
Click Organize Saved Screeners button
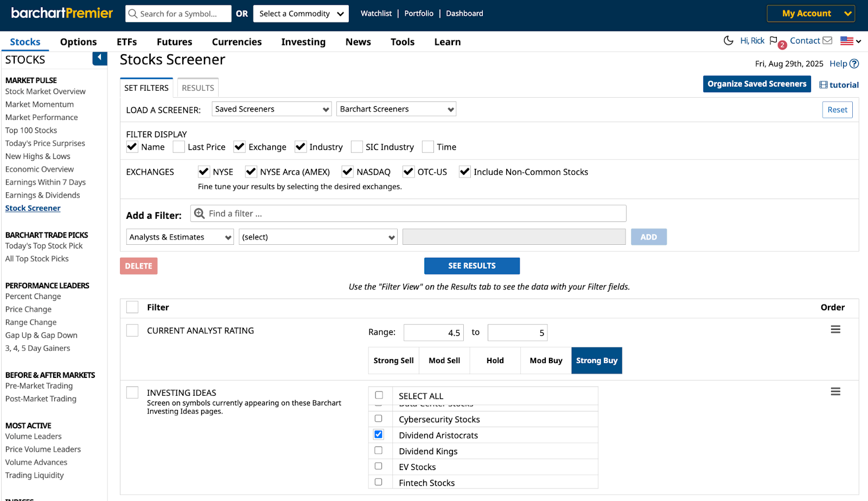pos(757,84)
